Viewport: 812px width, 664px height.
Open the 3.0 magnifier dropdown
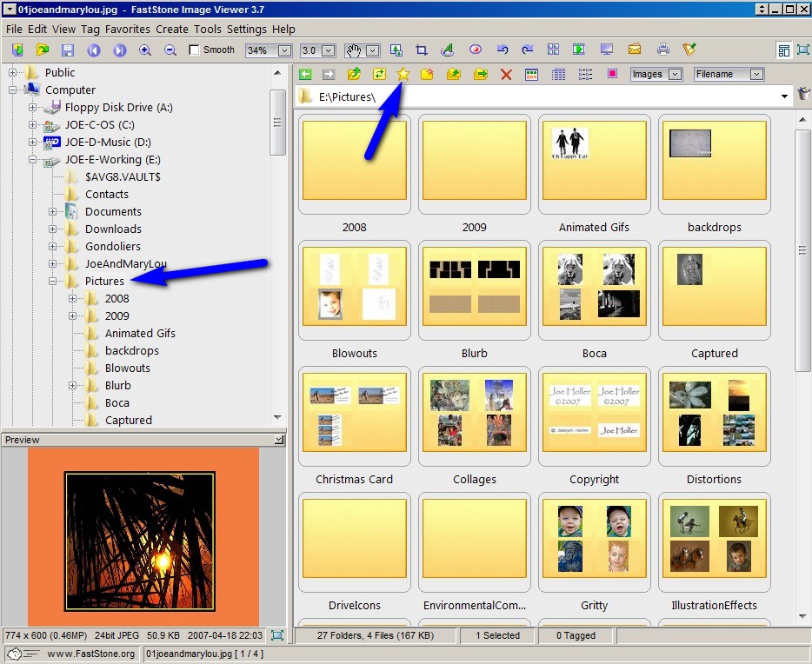click(328, 50)
